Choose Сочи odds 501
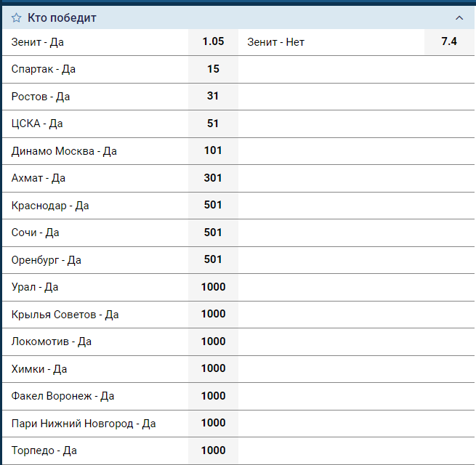Image resolution: width=476 pixels, height=465 pixels. tap(213, 232)
